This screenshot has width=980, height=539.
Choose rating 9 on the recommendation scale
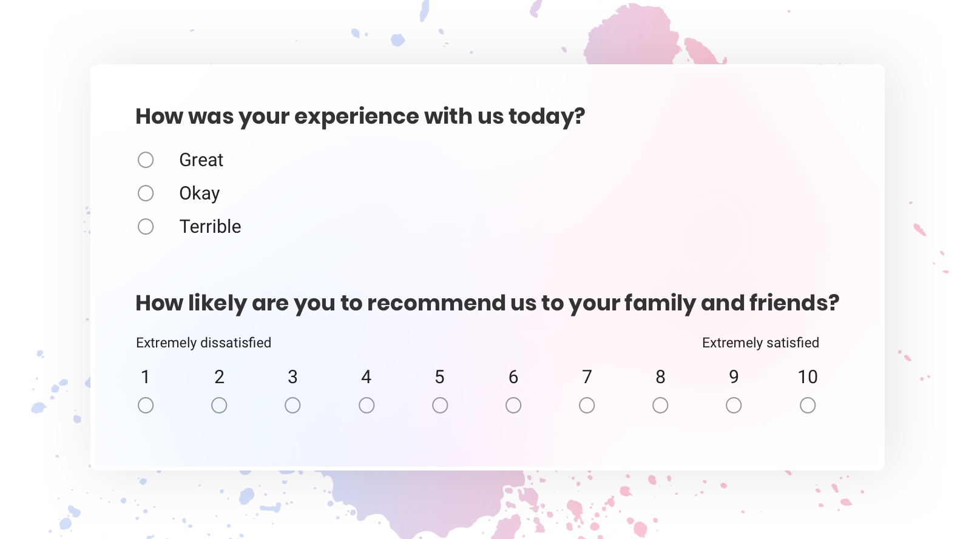[x=734, y=404]
